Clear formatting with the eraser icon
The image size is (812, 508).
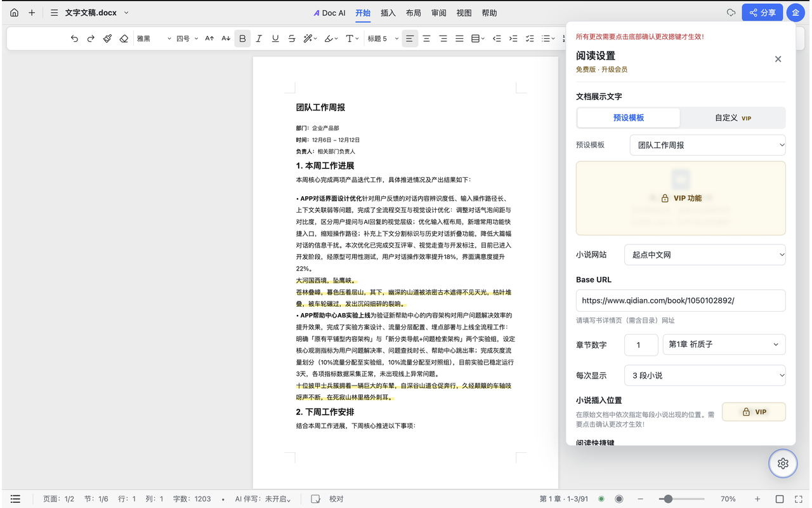124,39
